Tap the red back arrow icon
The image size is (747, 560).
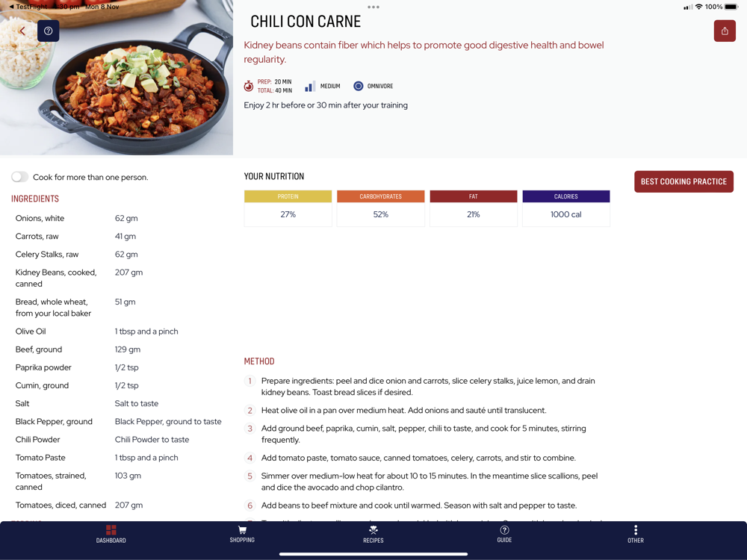click(22, 31)
